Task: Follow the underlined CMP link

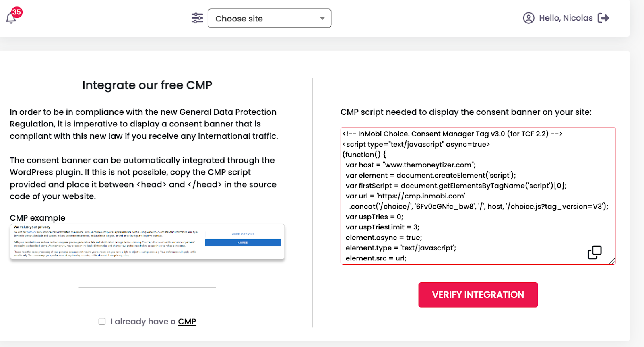Action: pyautogui.click(x=187, y=322)
